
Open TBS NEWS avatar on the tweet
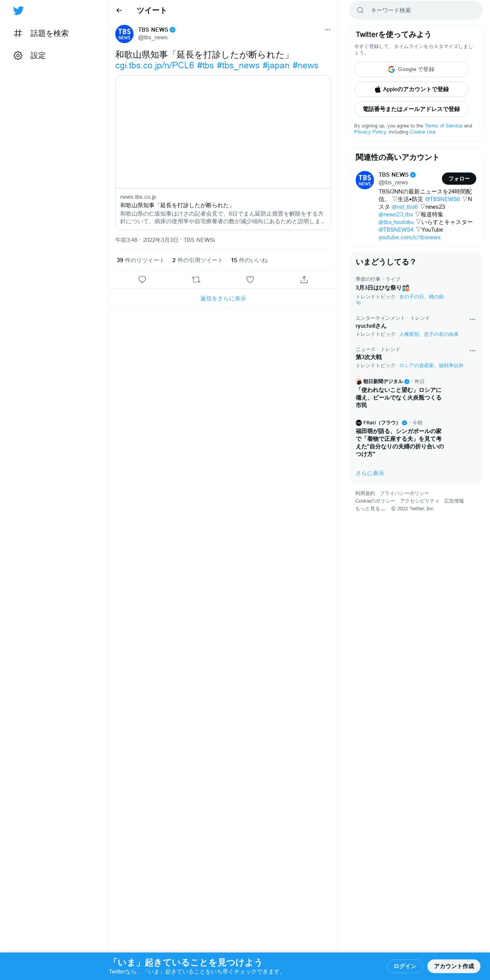(x=124, y=34)
